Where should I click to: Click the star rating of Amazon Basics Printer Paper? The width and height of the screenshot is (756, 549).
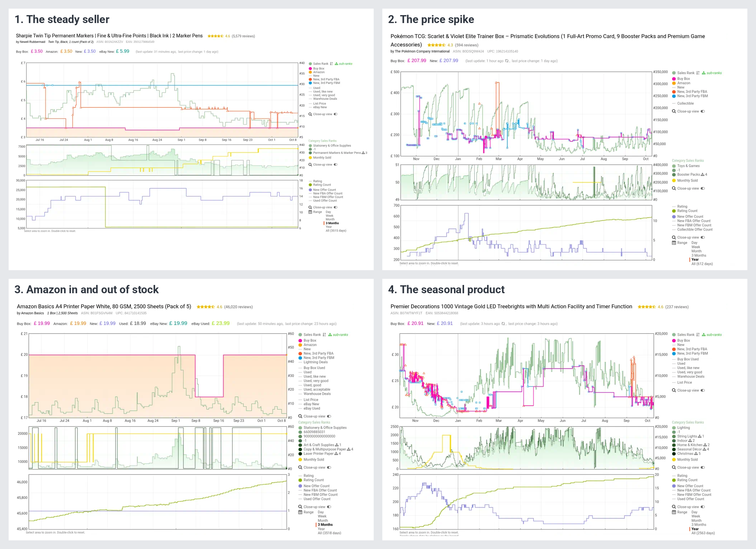tap(206, 307)
